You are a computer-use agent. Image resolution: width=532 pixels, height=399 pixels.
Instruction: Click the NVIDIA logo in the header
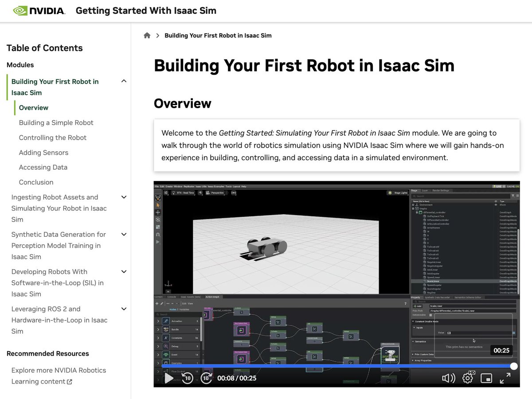(x=39, y=11)
